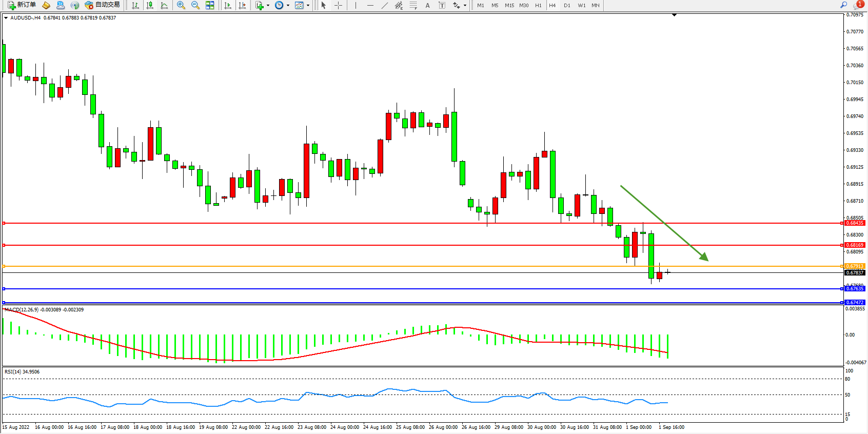Select the trendline drawing tool

[384, 5]
